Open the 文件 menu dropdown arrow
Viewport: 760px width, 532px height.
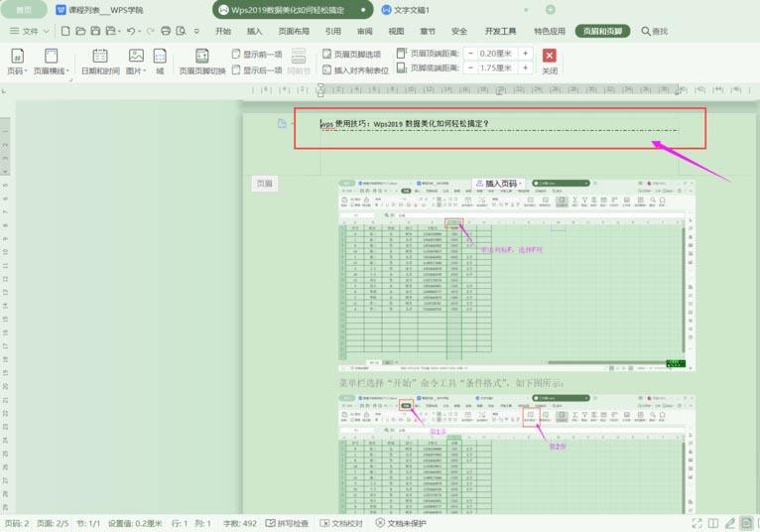46,31
